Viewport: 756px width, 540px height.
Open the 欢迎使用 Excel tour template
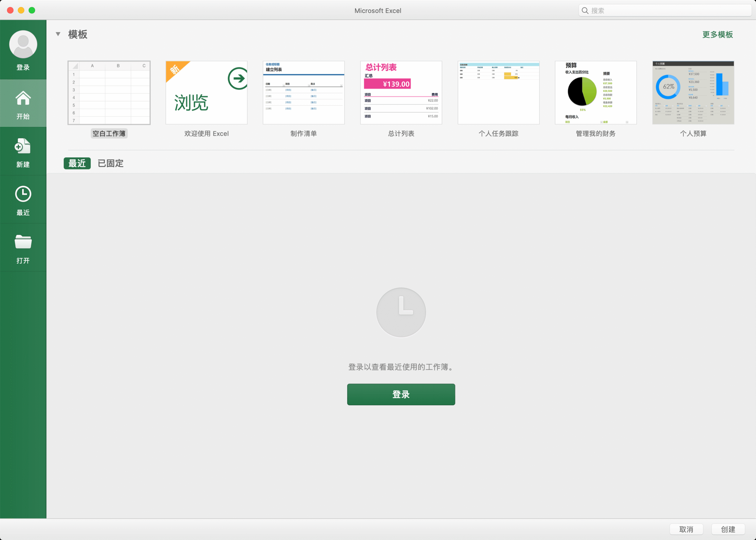point(206,92)
